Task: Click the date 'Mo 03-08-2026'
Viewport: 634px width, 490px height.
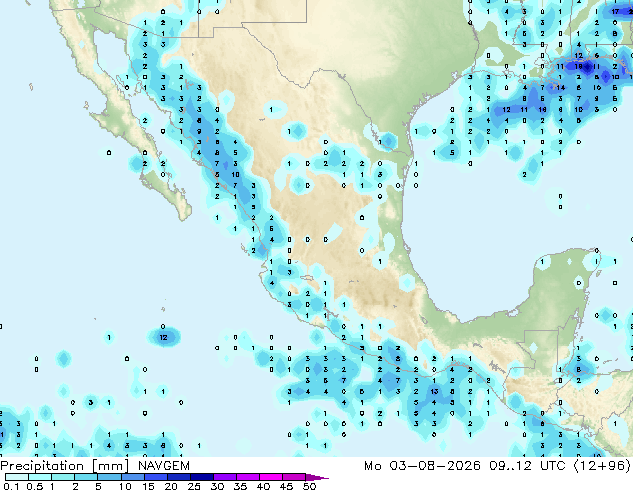Action: (x=423, y=466)
